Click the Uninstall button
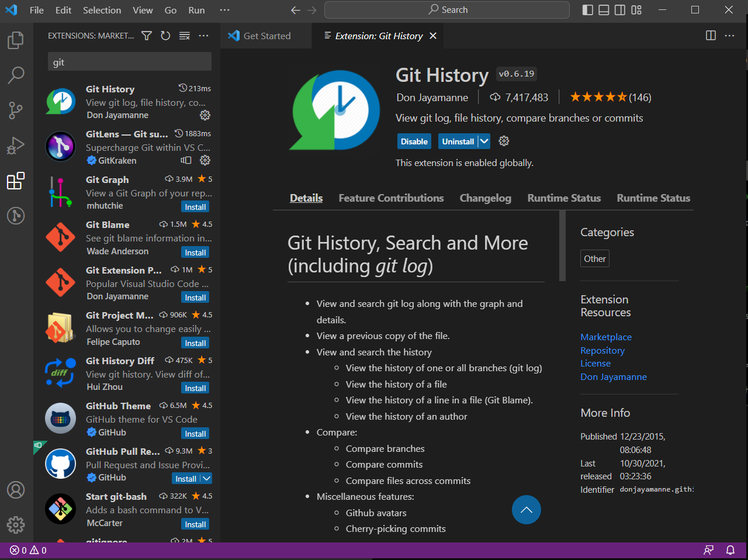This screenshot has height=560, width=748. [458, 141]
